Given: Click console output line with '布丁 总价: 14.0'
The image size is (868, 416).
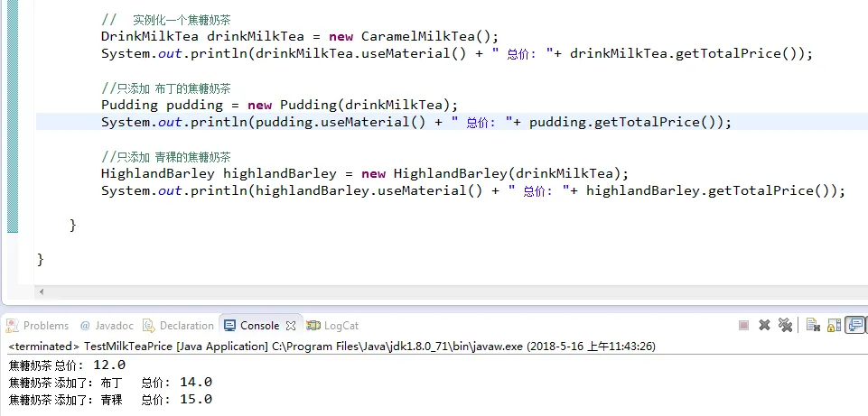Looking at the screenshot, I should [x=110, y=383].
